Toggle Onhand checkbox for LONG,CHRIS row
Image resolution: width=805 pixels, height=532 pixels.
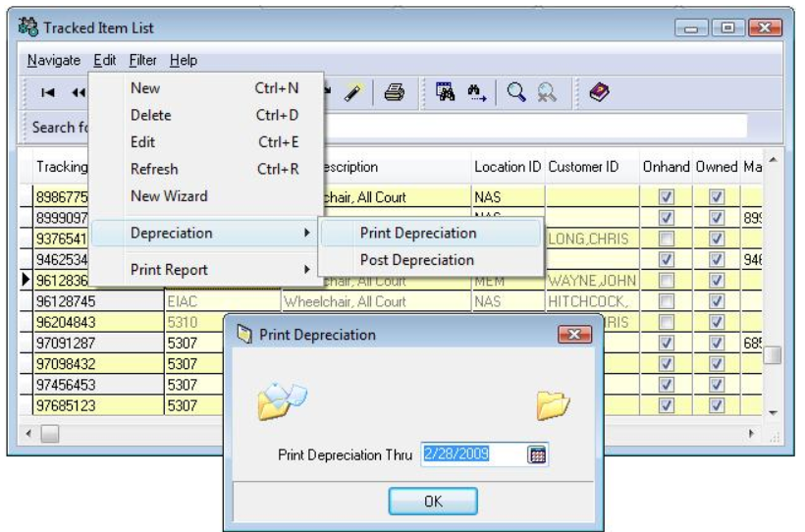coord(667,239)
